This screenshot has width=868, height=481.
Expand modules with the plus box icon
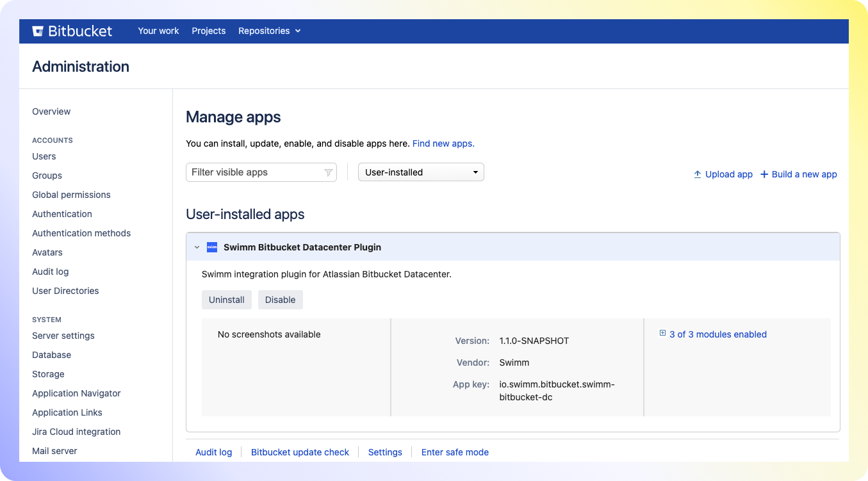[x=662, y=333]
